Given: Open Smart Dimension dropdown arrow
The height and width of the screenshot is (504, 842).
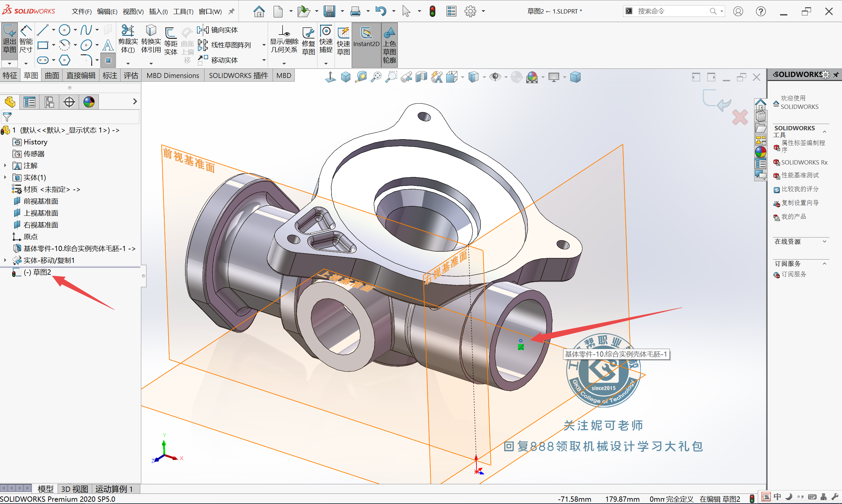Looking at the screenshot, I should tap(26, 63).
